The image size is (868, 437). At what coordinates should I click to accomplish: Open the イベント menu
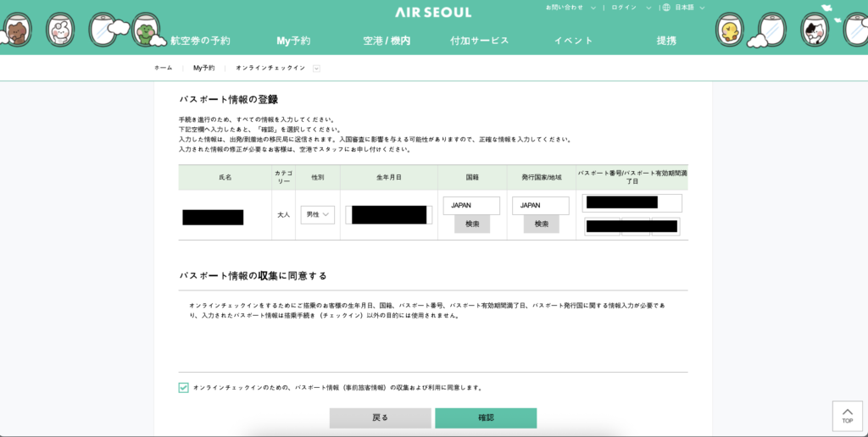pyautogui.click(x=573, y=41)
